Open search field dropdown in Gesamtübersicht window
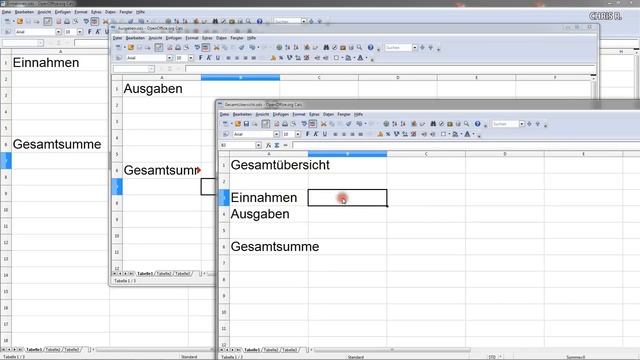Image resolution: width=640 pixels, height=360 pixels. pos(522,124)
